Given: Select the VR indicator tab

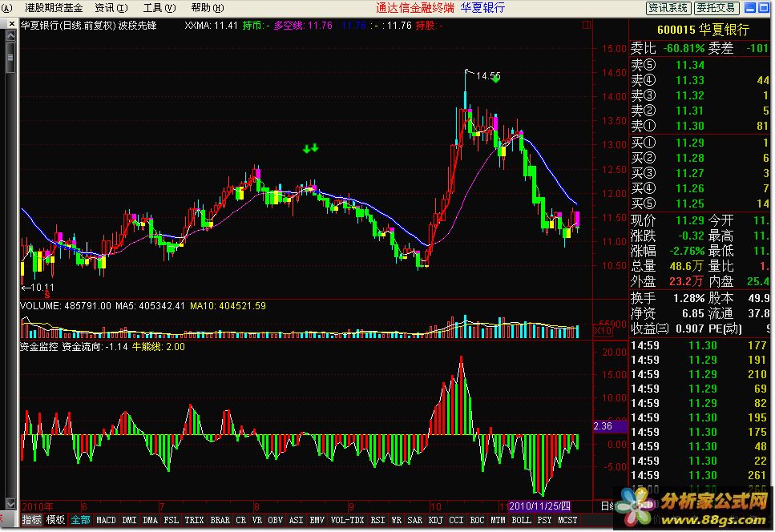Looking at the screenshot, I should point(257,520).
